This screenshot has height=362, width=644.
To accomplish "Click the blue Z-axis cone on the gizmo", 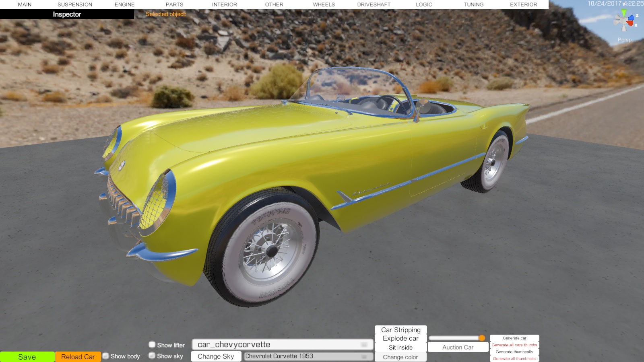I will click(631, 17).
